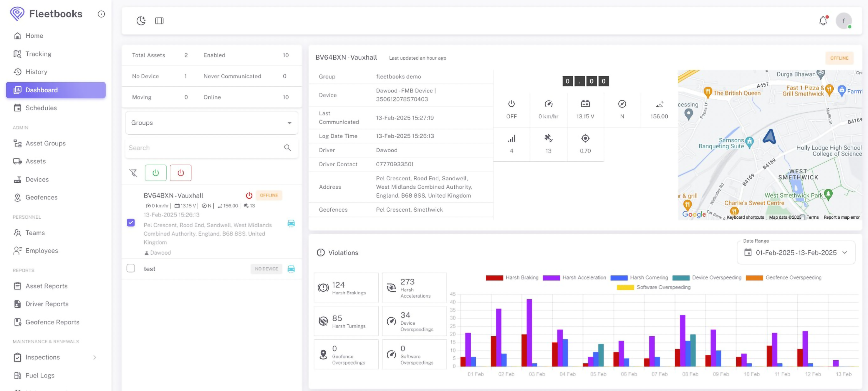Open Driver Reports

(x=47, y=304)
